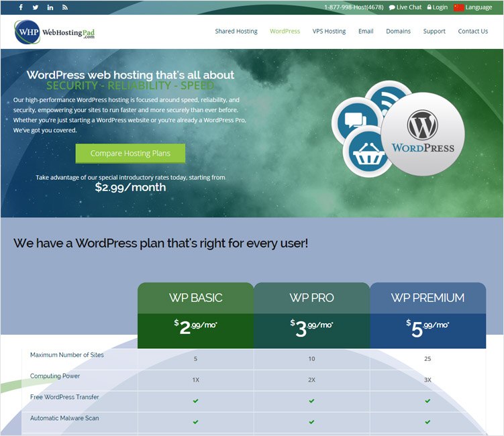Image resolution: width=504 pixels, height=436 pixels.
Task: Open the WordPress menu item
Action: click(x=285, y=31)
